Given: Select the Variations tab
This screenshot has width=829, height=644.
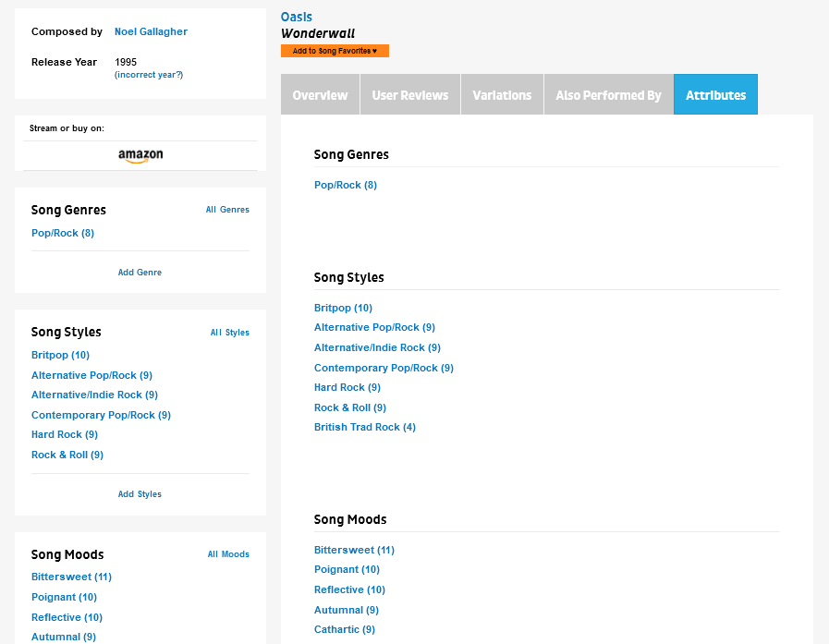Looking at the screenshot, I should [502, 95].
